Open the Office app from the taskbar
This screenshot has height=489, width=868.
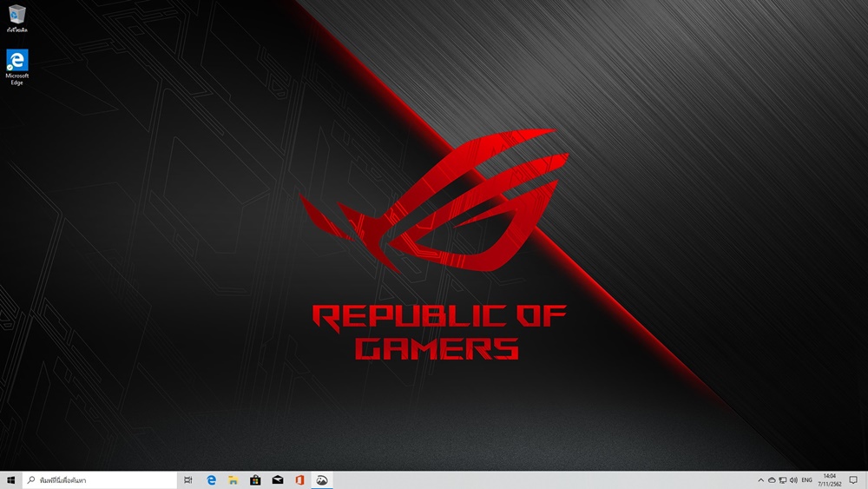click(x=299, y=480)
